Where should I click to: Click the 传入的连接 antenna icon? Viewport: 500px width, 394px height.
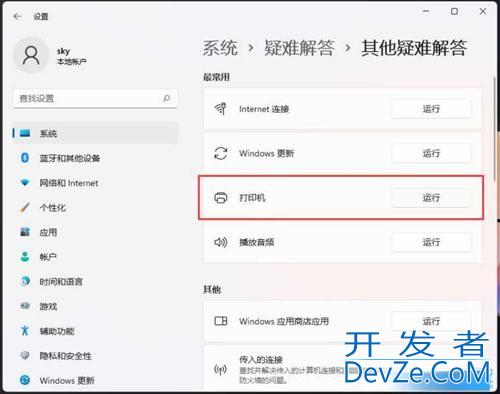pos(220,369)
